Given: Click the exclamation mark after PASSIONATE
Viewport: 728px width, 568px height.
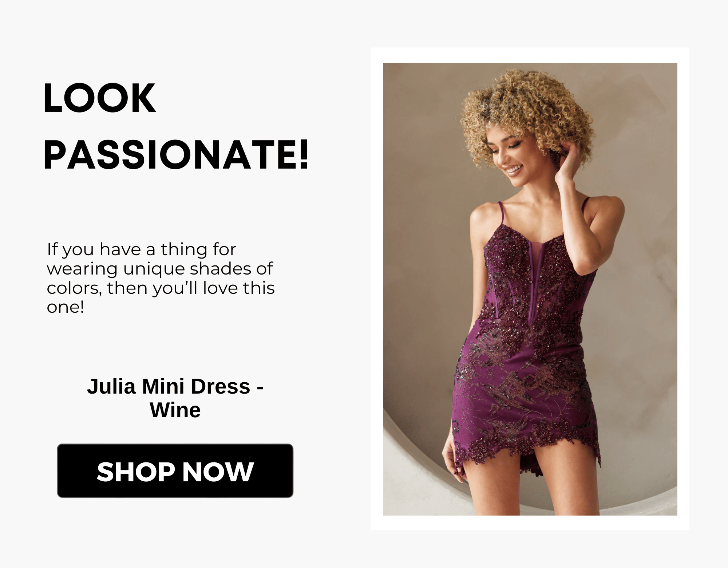Looking at the screenshot, I should [304, 154].
